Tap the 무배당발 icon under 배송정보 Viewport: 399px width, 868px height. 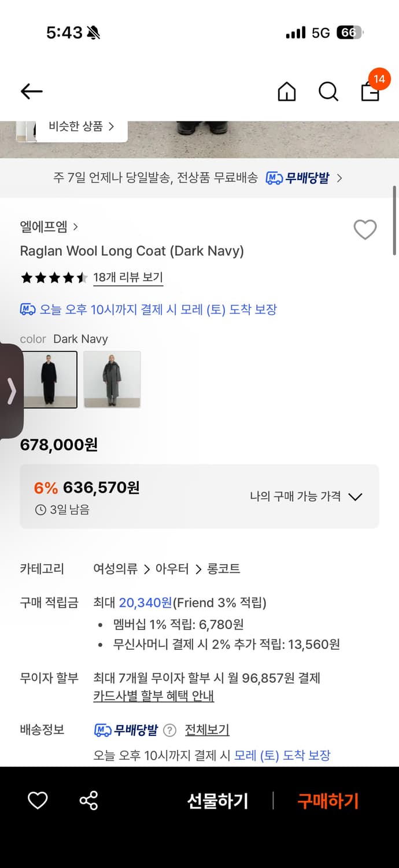click(x=102, y=730)
